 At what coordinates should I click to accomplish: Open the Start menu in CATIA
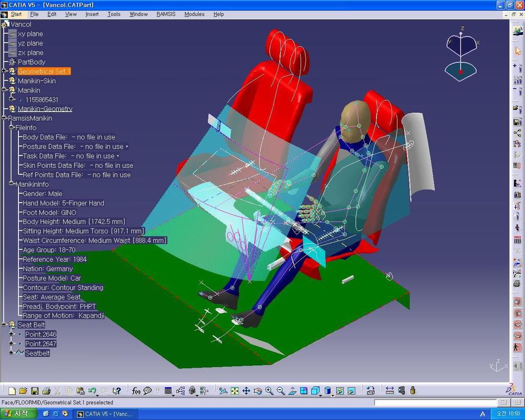point(16,14)
